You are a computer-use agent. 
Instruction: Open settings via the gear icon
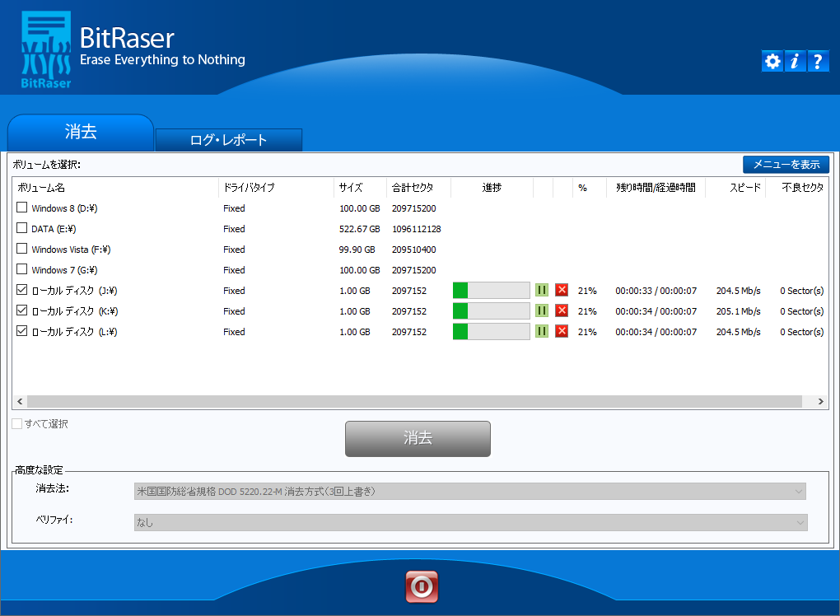(772, 61)
